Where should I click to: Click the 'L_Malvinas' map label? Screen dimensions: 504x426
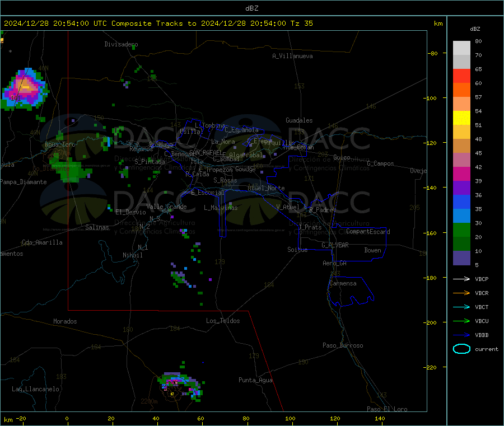coord(221,208)
